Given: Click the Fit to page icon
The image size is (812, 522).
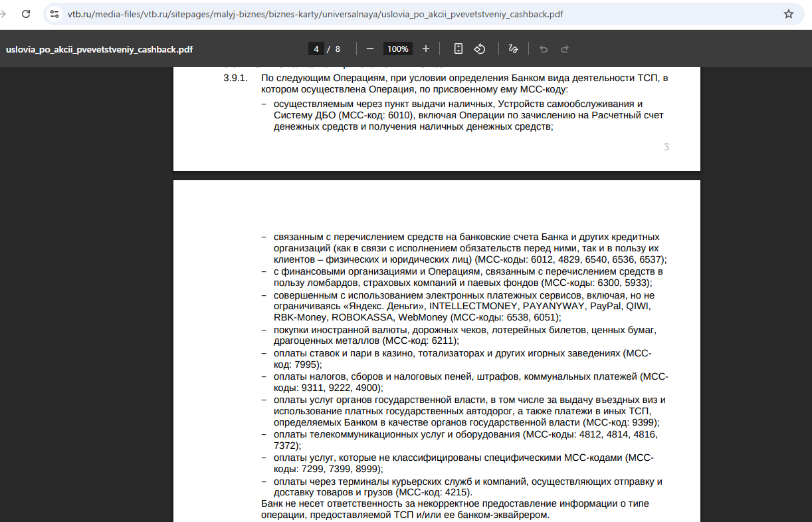Looking at the screenshot, I should point(458,49).
